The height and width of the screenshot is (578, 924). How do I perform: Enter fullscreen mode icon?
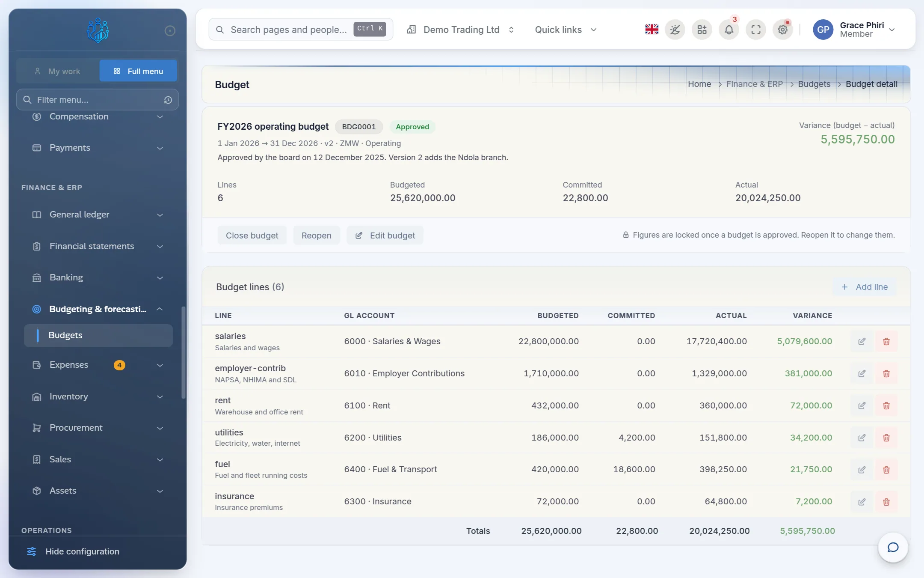tap(756, 30)
